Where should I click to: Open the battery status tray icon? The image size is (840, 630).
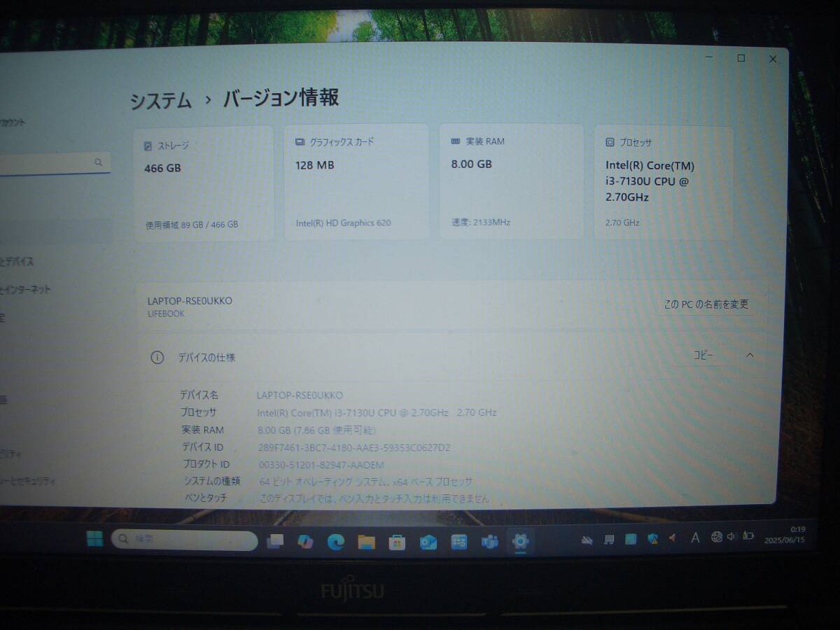coord(748,535)
